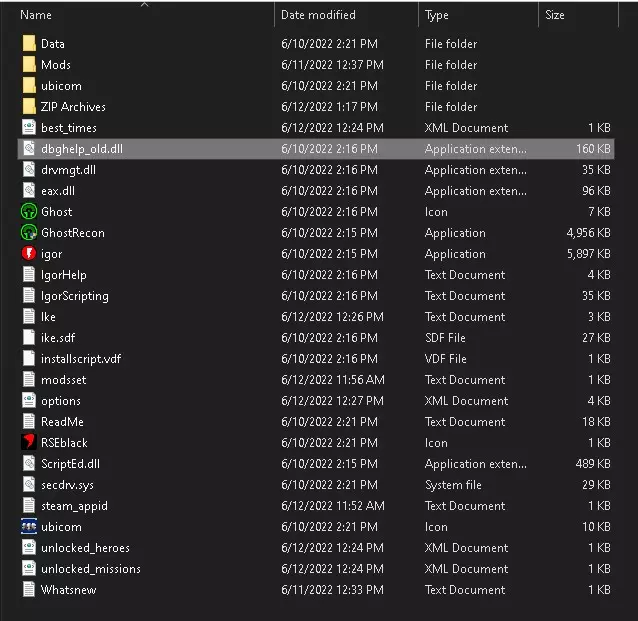Viewport: 638px width, 621px height.
Task: Click the ScriptEd.dll file icon
Action: click(28, 464)
